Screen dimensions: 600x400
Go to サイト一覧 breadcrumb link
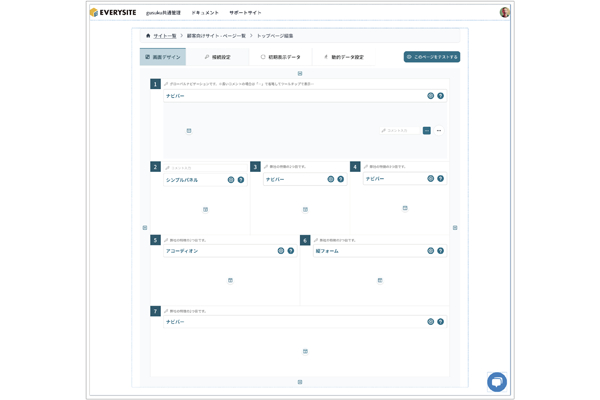[x=165, y=36]
